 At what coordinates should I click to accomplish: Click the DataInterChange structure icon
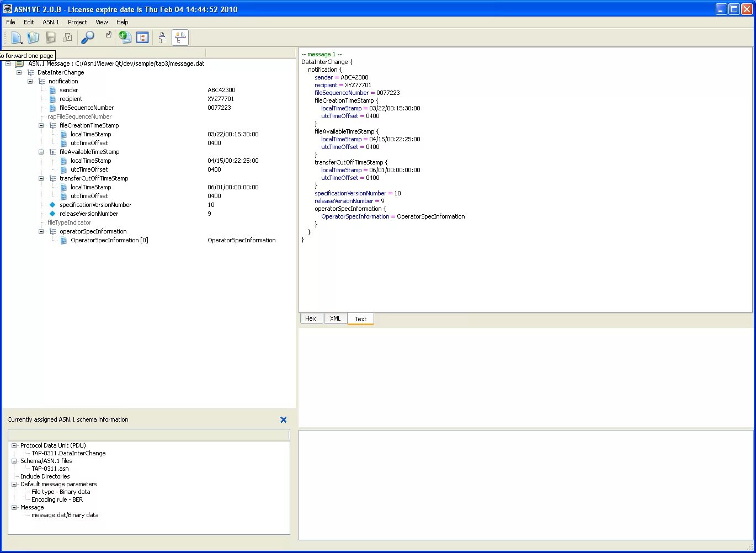[30, 72]
